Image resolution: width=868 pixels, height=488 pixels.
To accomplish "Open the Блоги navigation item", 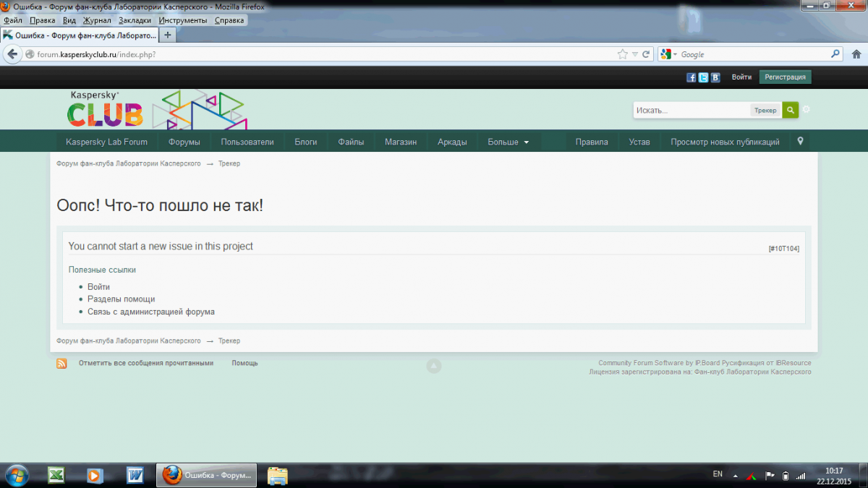I will 306,142.
